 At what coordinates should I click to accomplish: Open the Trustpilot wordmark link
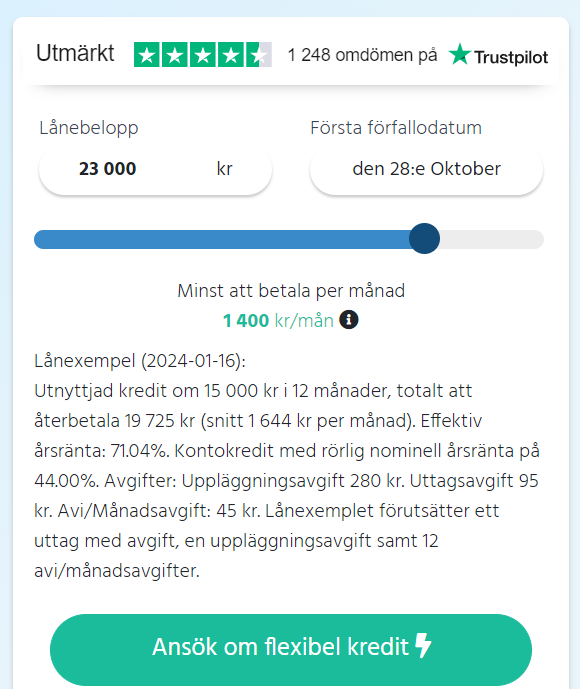coord(511,57)
